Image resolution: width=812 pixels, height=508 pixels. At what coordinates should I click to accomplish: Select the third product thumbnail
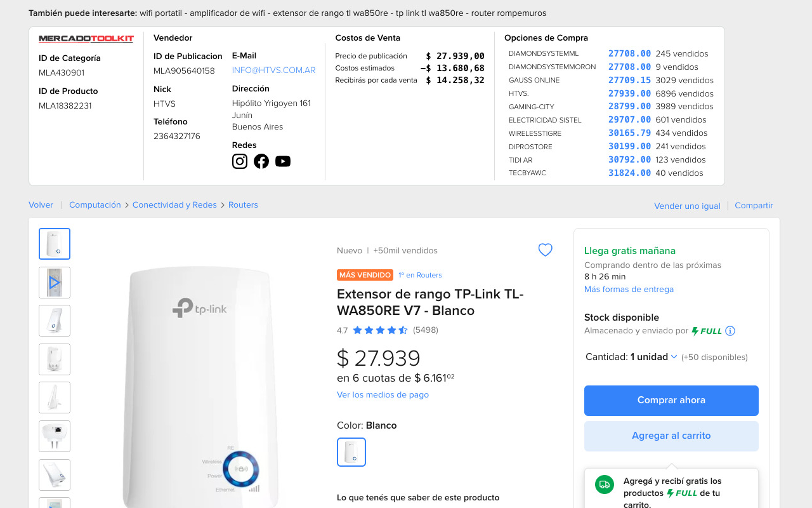pos(55,321)
